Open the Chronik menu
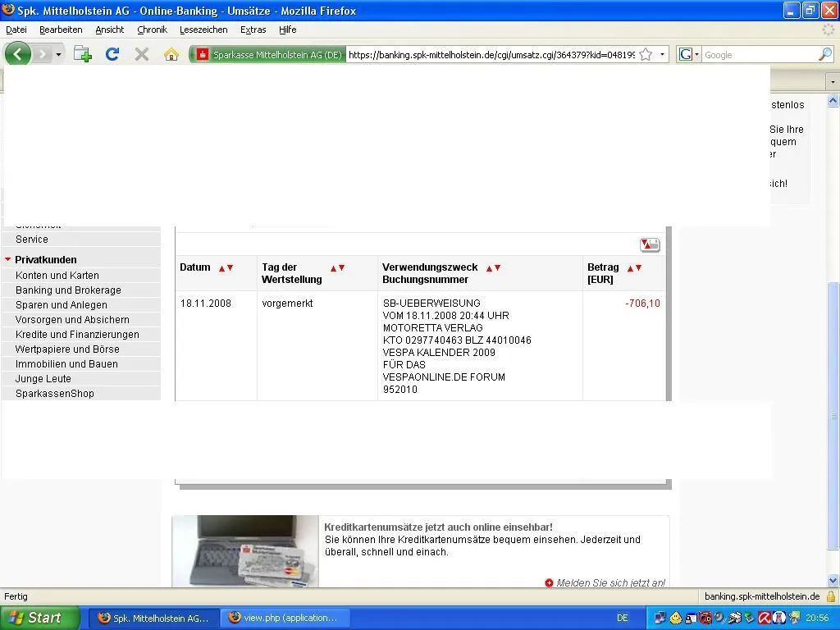Screen dimensions: 840x630 [x=152, y=30]
